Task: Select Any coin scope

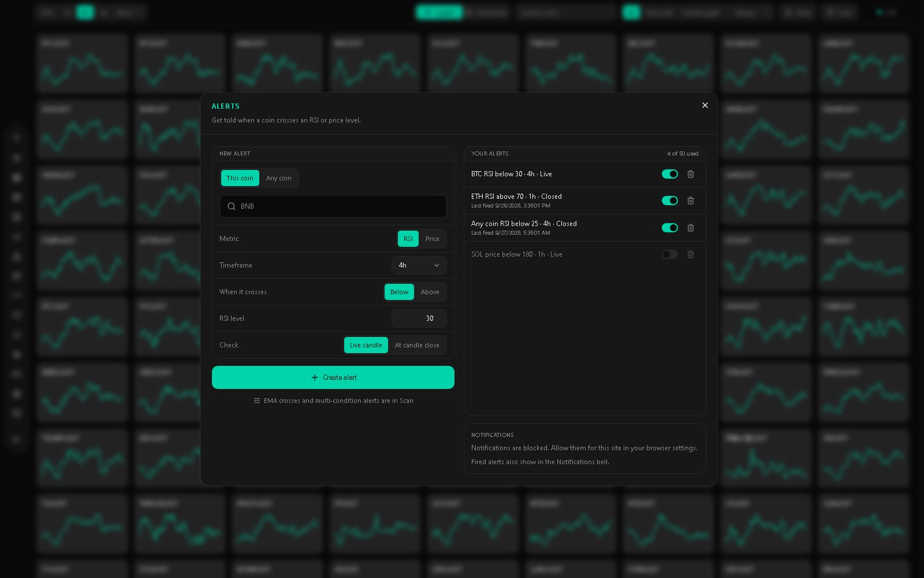Action: tap(278, 178)
